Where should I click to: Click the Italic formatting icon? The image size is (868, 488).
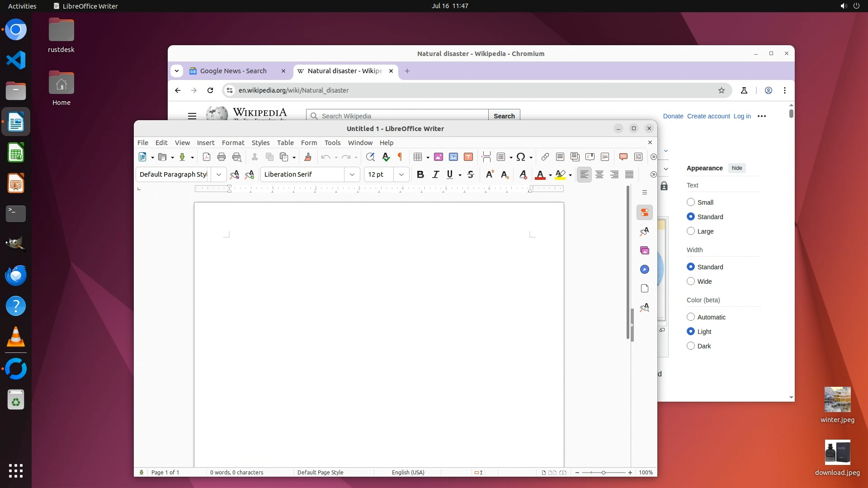435,174
